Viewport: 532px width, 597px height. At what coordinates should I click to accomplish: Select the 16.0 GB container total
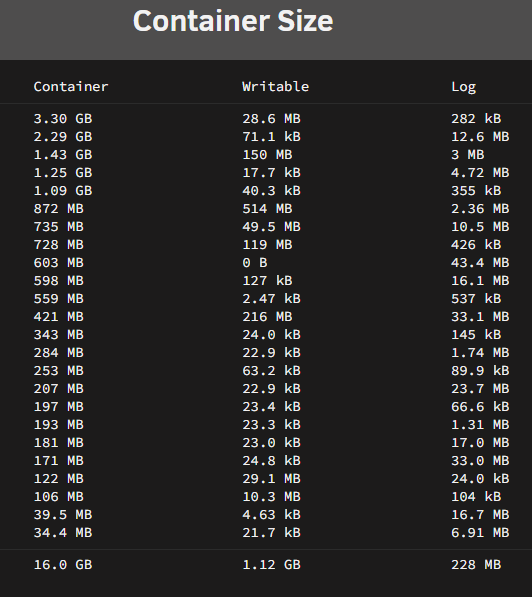coord(63,565)
